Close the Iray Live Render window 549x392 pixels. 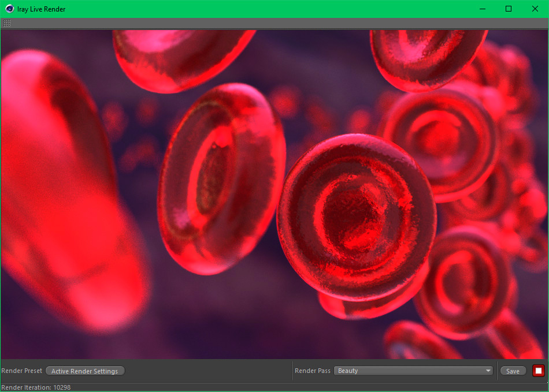535,9
